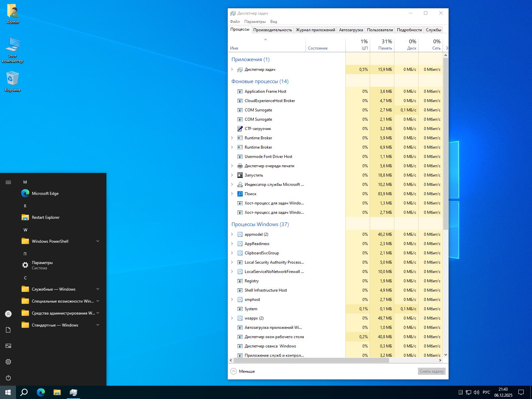
Task: Click the volume icon in system tray
Action: click(476, 392)
